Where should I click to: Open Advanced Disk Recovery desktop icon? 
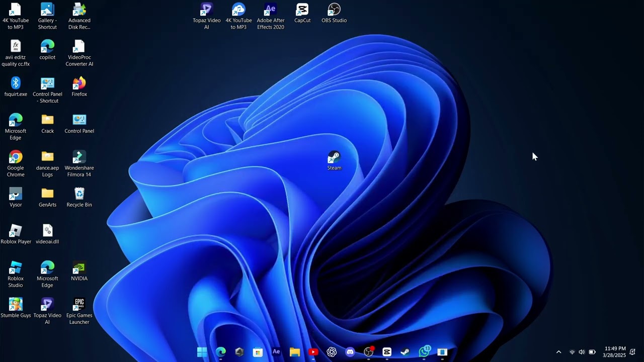pos(79,16)
